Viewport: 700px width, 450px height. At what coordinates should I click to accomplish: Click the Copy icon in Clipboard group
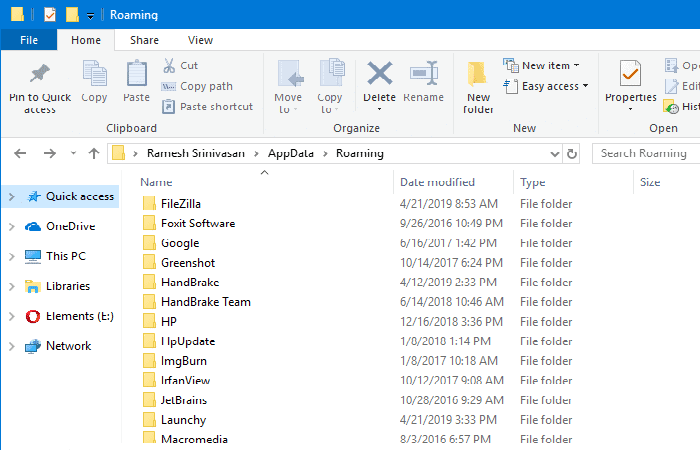coord(94,73)
